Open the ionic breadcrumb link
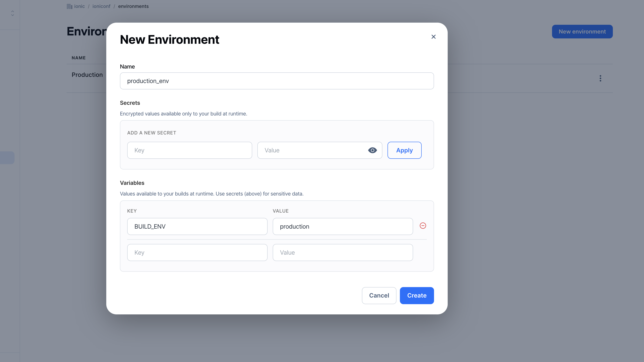Image resolution: width=644 pixels, height=362 pixels. 79,6
